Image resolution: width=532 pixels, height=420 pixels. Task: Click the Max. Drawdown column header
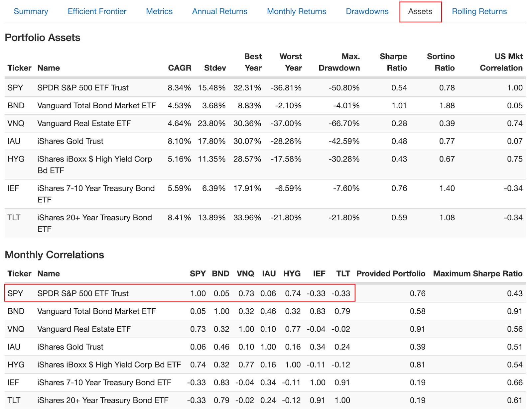[x=339, y=62]
